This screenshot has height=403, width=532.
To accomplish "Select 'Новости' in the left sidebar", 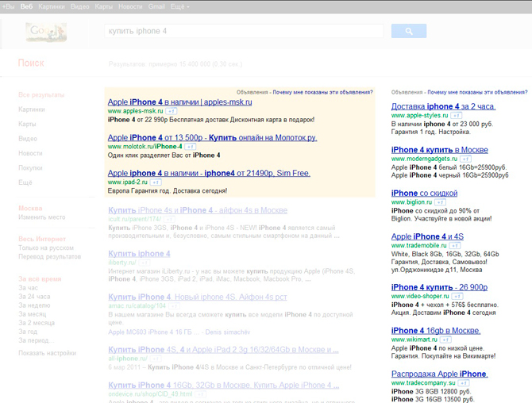I will (30, 153).
